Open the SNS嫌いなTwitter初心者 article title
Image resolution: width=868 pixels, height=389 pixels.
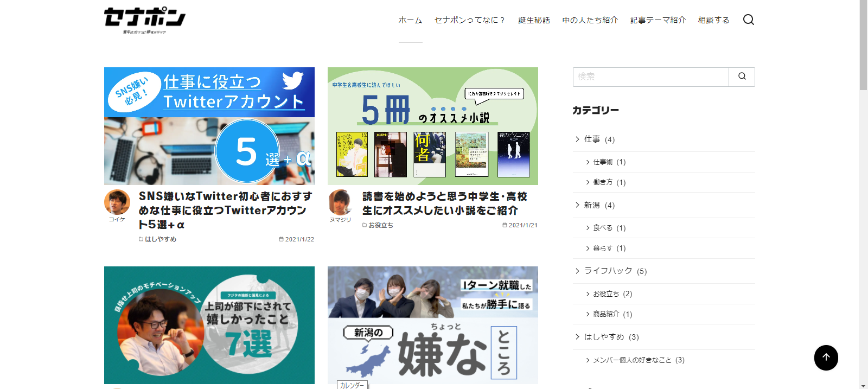tap(226, 210)
